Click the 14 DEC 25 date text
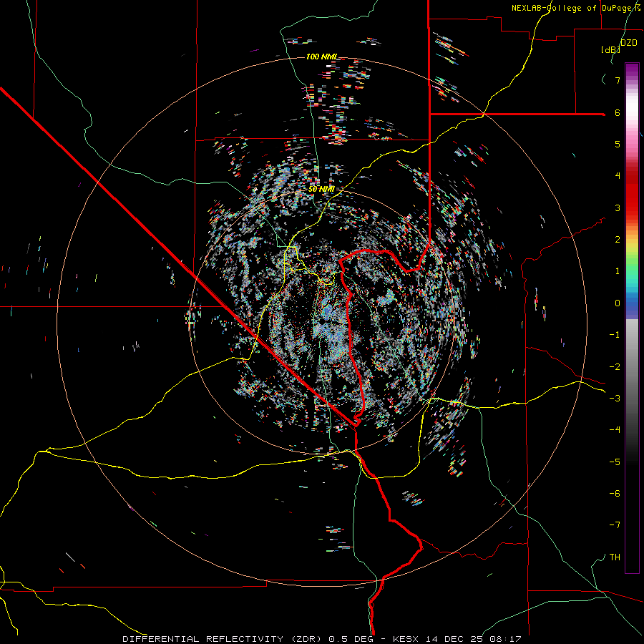This screenshot has width=644, height=644. click(x=456, y=639)
